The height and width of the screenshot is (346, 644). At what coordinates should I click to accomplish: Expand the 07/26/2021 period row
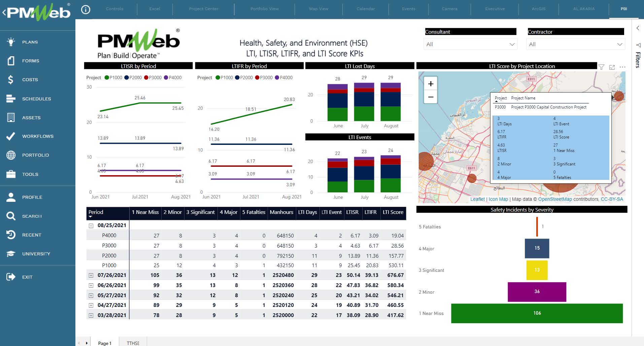tap(91, 275)
